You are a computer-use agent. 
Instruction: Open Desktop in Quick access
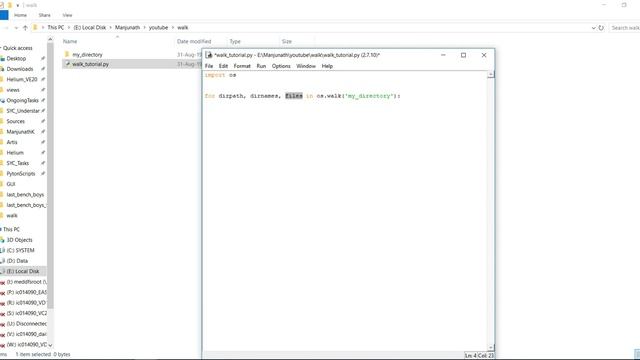click(x=16, y=59)
